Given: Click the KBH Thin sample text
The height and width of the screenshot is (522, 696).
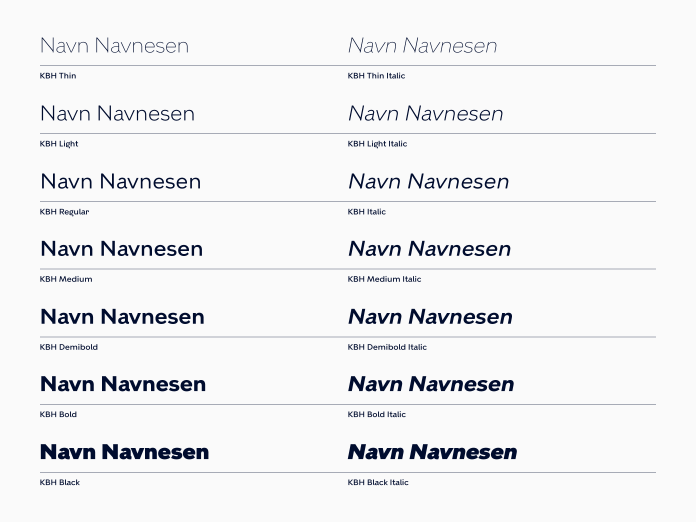Looking at the screenshot, I should pos(115,46).
